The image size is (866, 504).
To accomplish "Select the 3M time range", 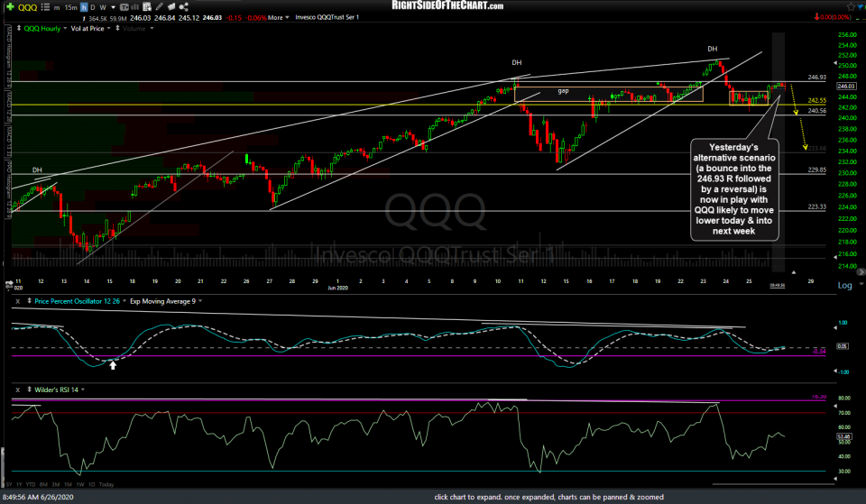I will click(56, 485).
